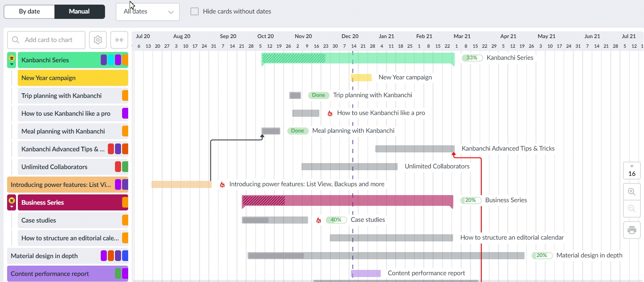Zoom out of the Gantt chart
The width and height of the screenshot is (644, 282).
(x=632, y=208)
